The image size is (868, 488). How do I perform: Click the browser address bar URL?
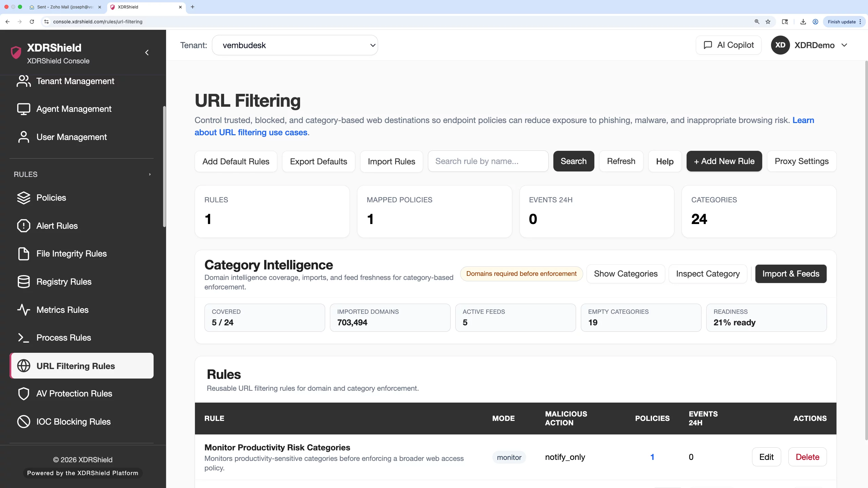pyautogui.click(x=98, y=22)
